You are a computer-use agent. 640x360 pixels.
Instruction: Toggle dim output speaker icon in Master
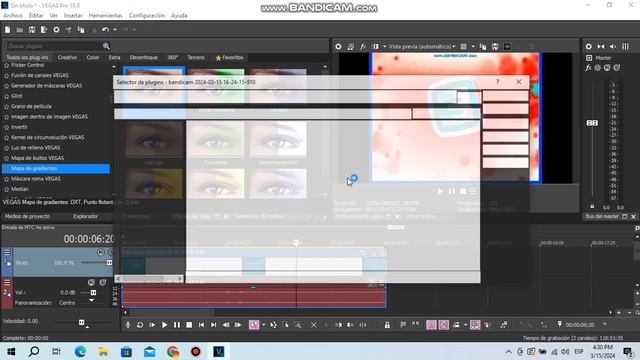[613, 47]
